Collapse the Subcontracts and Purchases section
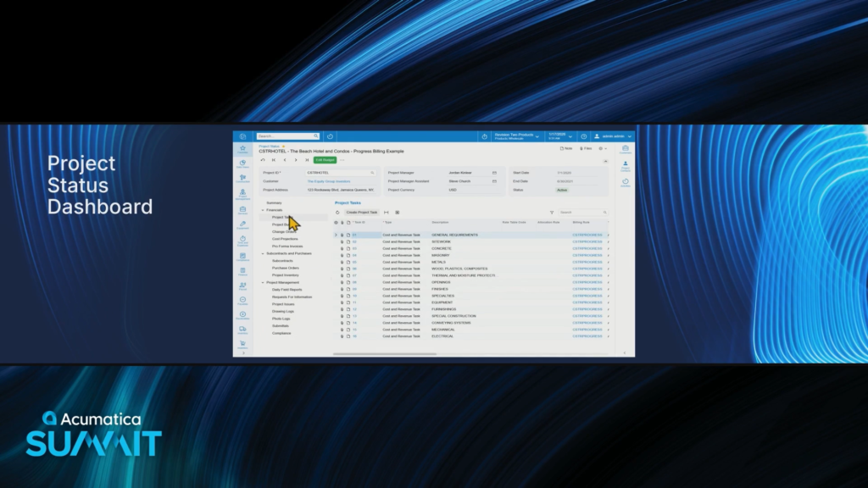 tap(263, 253)
